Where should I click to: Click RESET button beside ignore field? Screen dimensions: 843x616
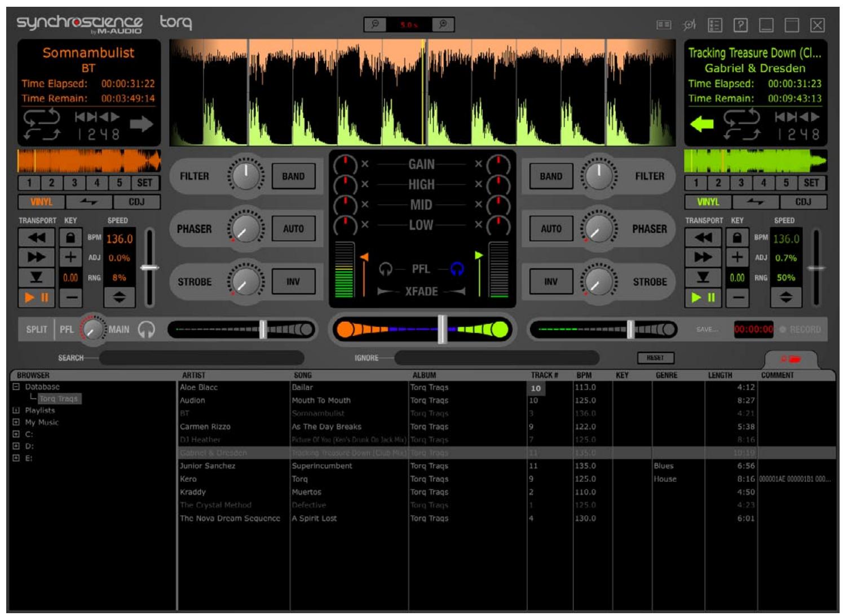coord(655,358)
